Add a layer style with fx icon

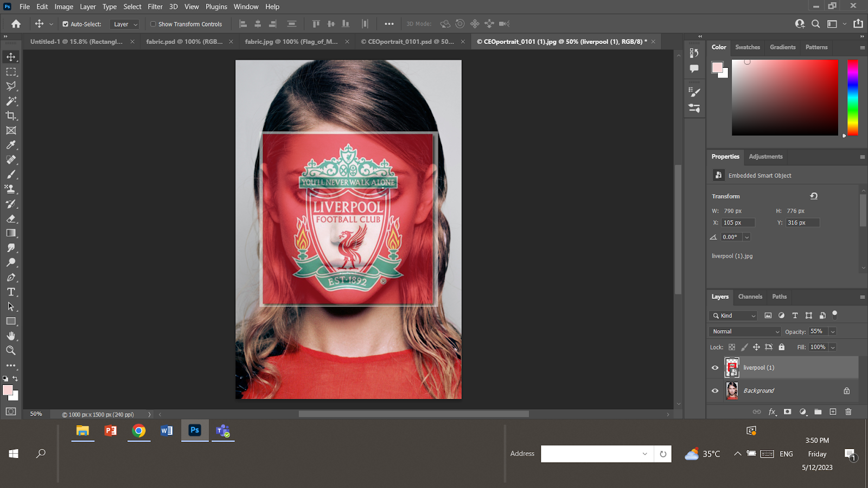773,412
